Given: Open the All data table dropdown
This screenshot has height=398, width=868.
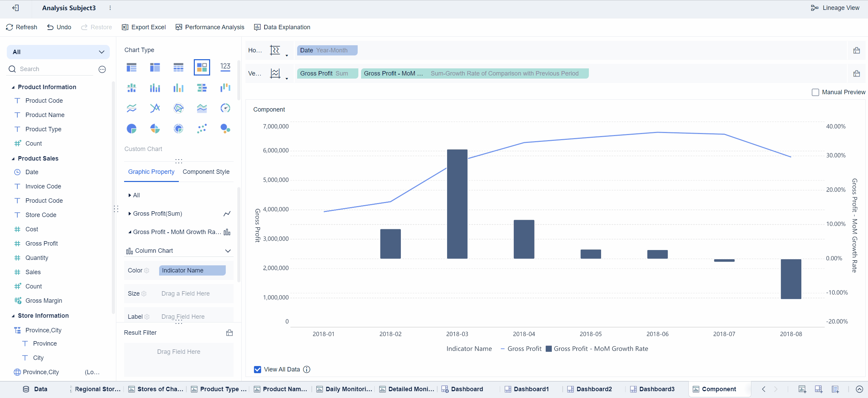Looking at the screenshot, I should pos(58,52).
